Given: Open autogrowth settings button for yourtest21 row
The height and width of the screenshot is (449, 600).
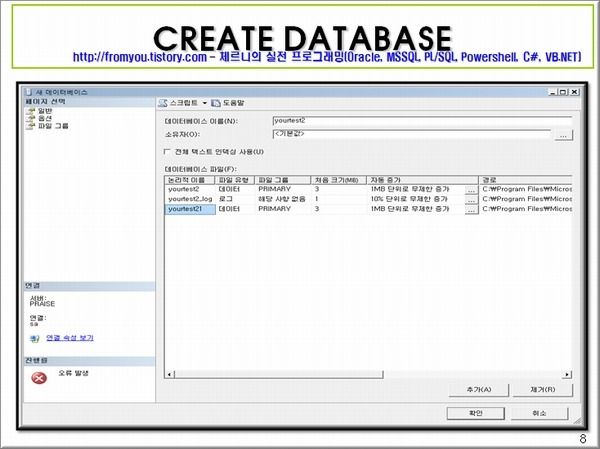Looking at the screenshot, I should pos(471,210).
